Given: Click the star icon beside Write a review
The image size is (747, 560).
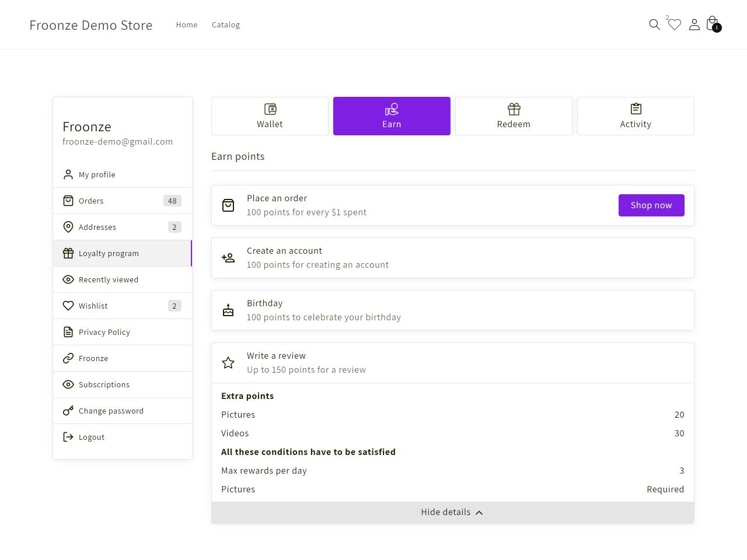Looking at the screenshot, I should [x=228, y=363].
